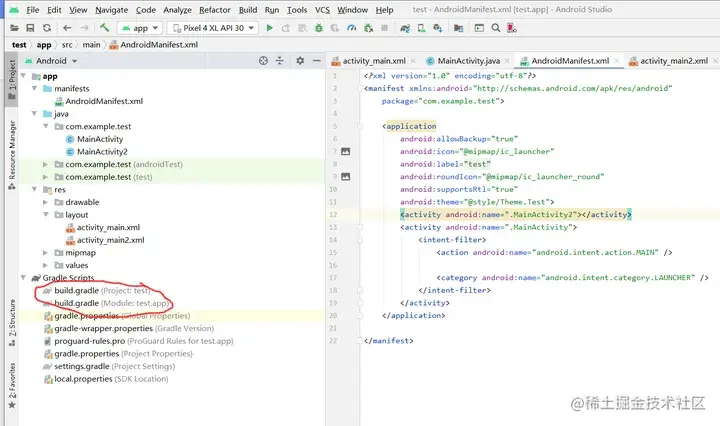Close the MainActivity.java tab
This screenshot has width=720, height=426.
(506, 61)
